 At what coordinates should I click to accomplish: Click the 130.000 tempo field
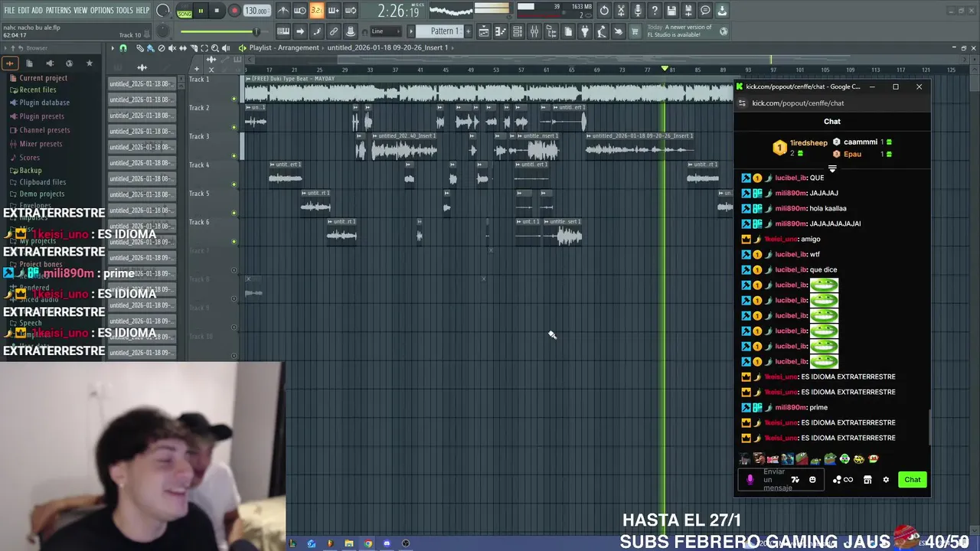pos(256,11)
